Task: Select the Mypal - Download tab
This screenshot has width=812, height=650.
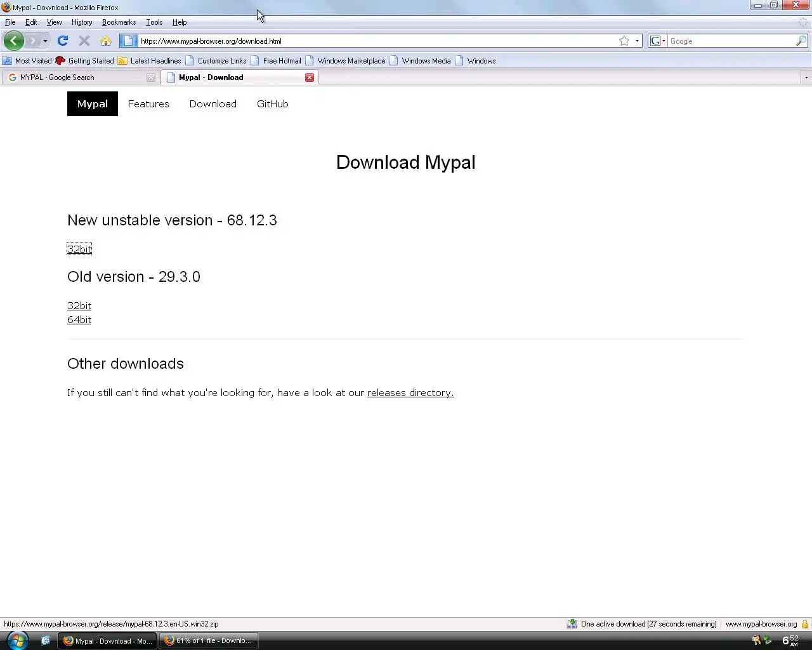Action: (240, 77)
